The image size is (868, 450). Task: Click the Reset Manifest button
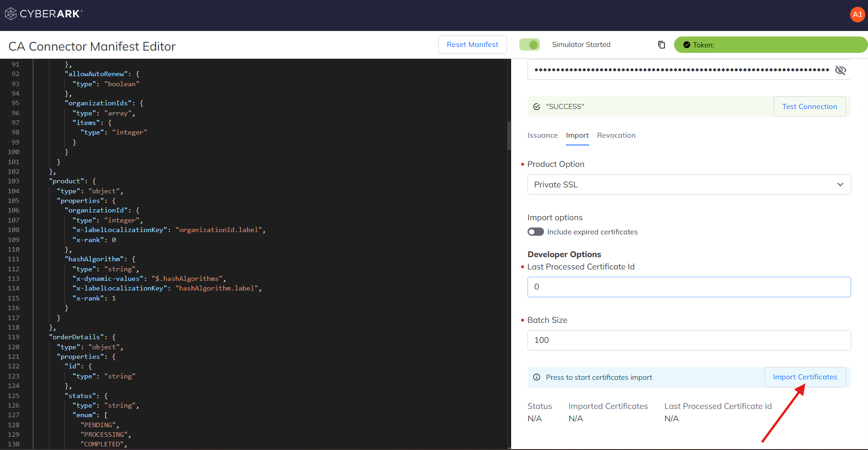coord(472,45)
